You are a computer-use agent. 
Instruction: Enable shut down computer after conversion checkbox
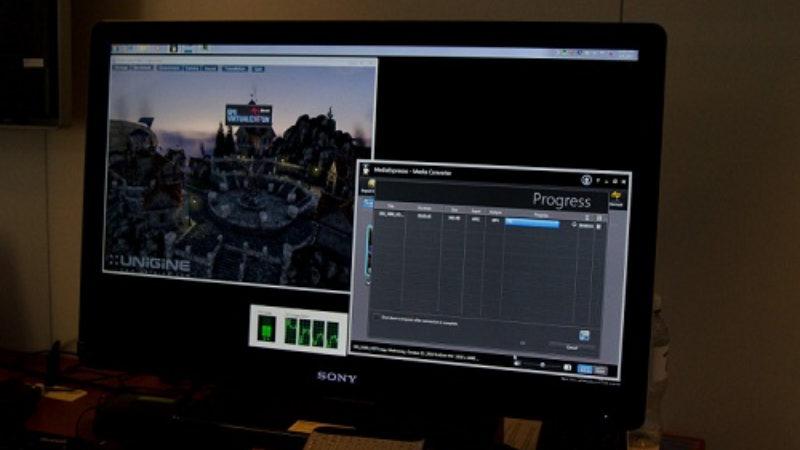(x=377, y=317)
